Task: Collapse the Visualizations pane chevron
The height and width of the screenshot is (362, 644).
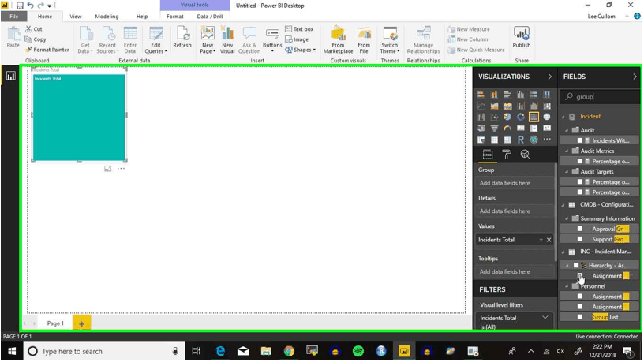Action: [x=549, y=77]
